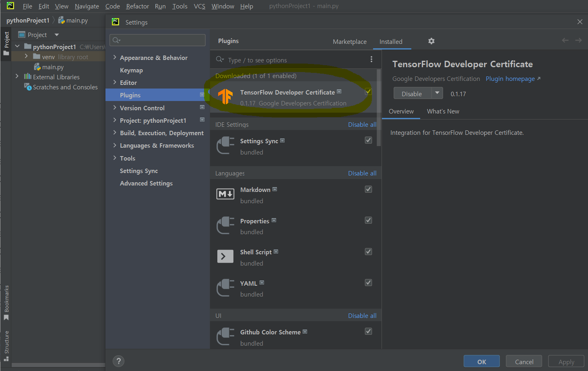Focus the plugin search field
588x371 pixels.
coord(296,60)
